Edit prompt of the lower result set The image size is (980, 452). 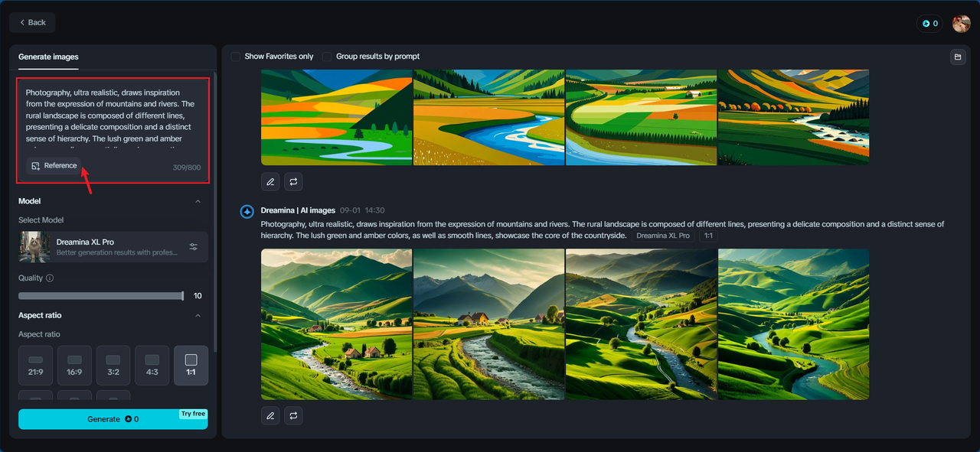[x=270, y=416]
